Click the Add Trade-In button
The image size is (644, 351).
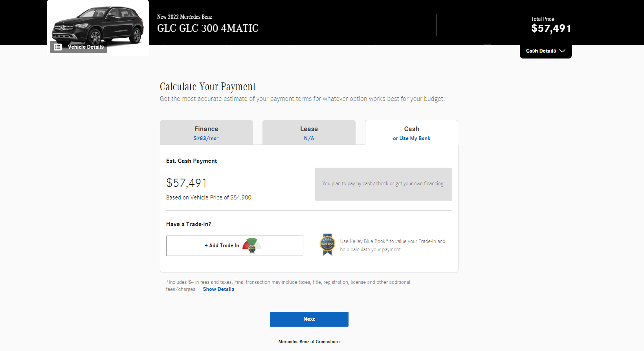(235, 246)
